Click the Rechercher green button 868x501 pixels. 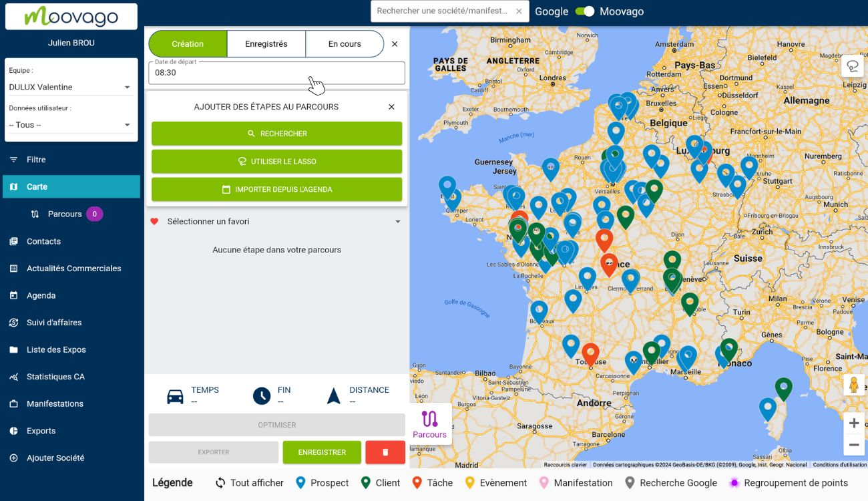tap(276, 134)
